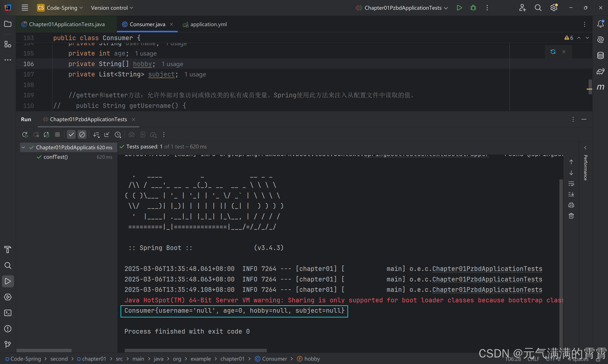The width and height of the screenshot is (608, 364).
Task: Open the Terminal tool window
Action: [x=8, y=313]
